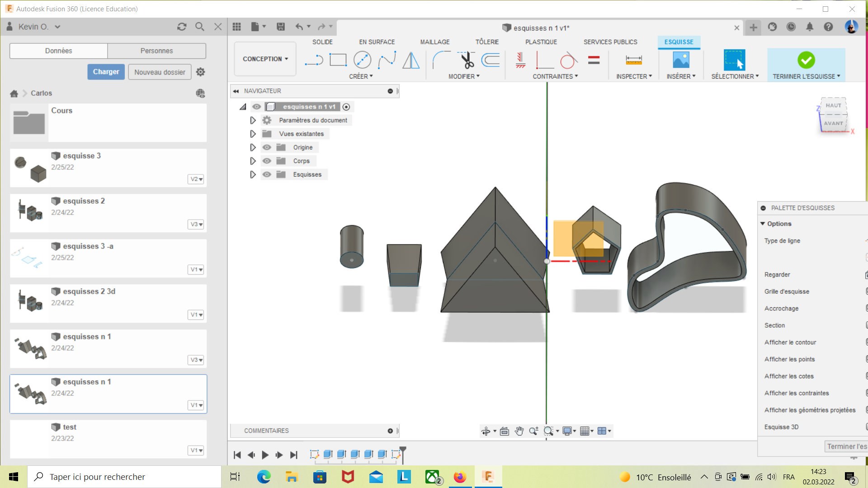Image resolution: width=868 pixels, height=488 pixels.
Task: Activate the Spline curve tool
Action: click(387, 60)
